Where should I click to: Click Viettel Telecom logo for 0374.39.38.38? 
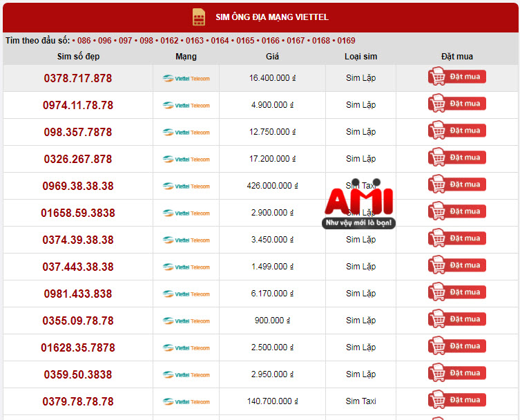coord(186,240)
